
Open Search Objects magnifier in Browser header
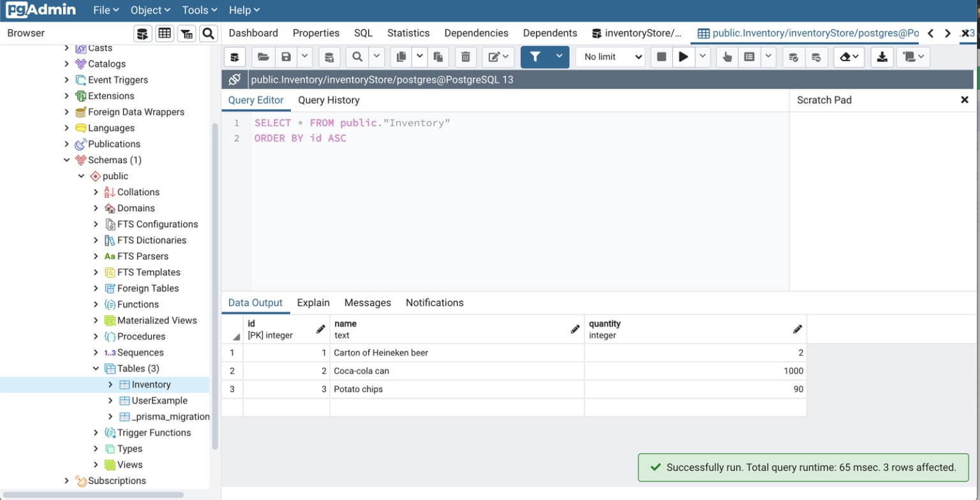tap(208, 33)
